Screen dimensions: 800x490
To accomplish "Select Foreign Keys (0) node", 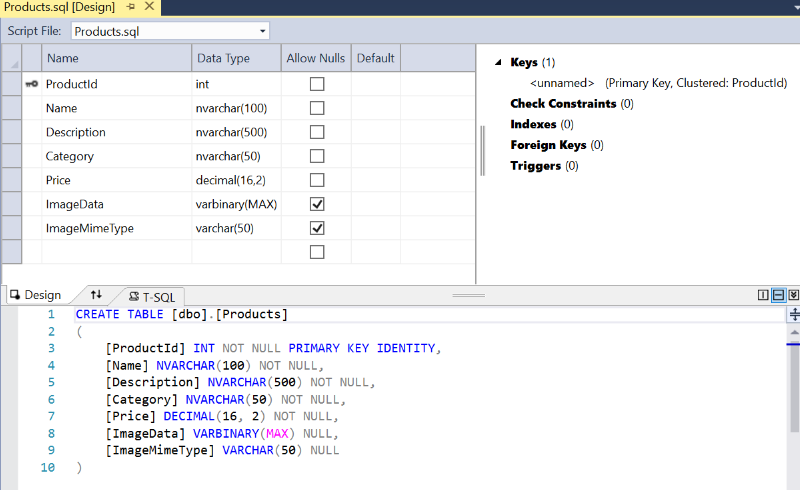I will click(557, 145).
